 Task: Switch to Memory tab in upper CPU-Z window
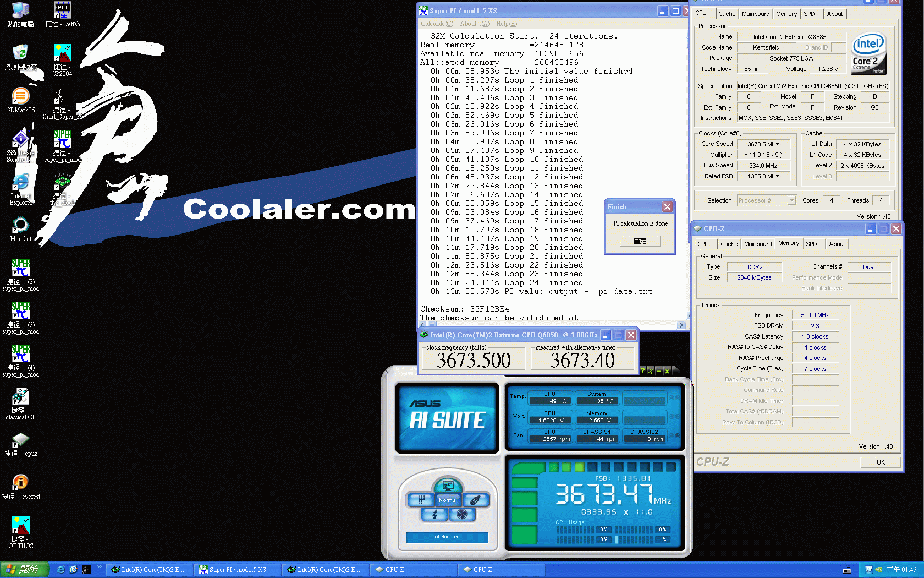786,14
